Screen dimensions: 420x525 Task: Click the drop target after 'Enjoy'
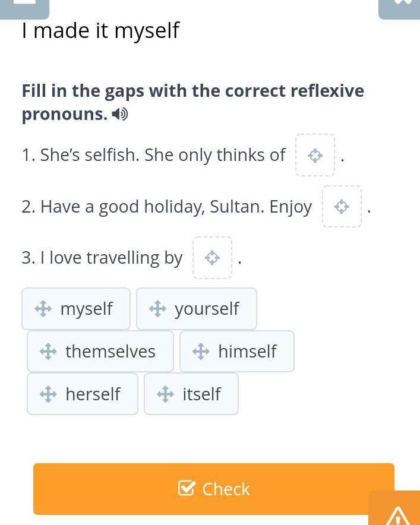click(342, 207)
